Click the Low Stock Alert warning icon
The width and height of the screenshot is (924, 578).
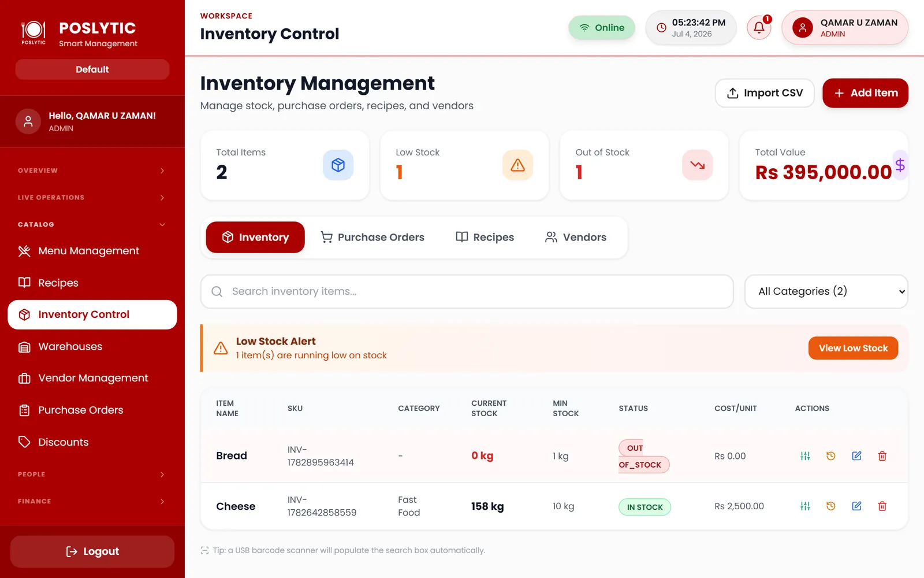[x=221, y=348]
